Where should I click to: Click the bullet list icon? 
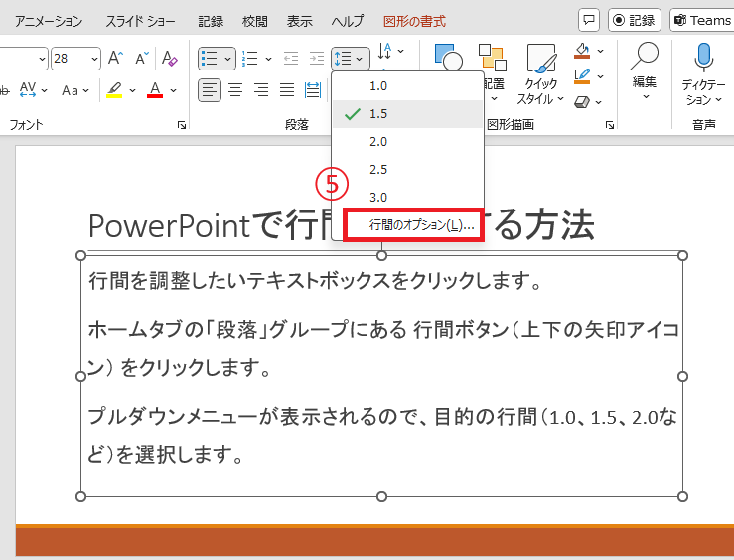tap(210, 59)
